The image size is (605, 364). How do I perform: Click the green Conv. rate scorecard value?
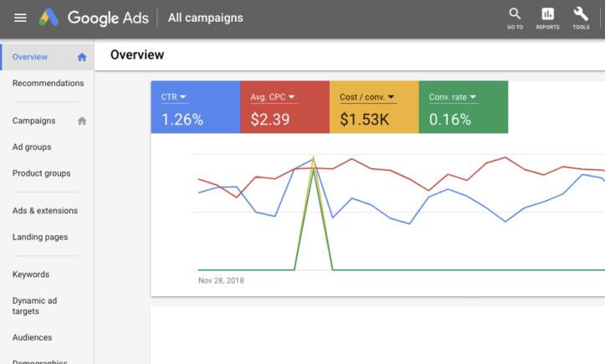pyautogui.click(x=450, y=120)
